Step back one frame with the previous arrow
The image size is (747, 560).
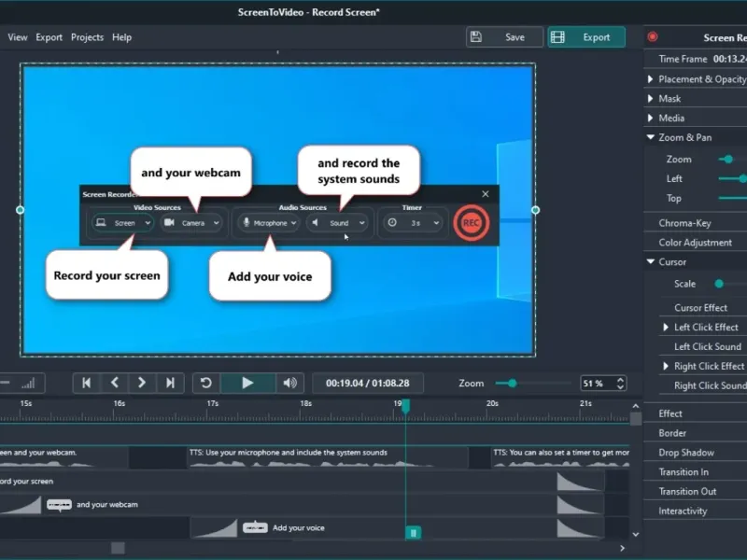[114, 384]
